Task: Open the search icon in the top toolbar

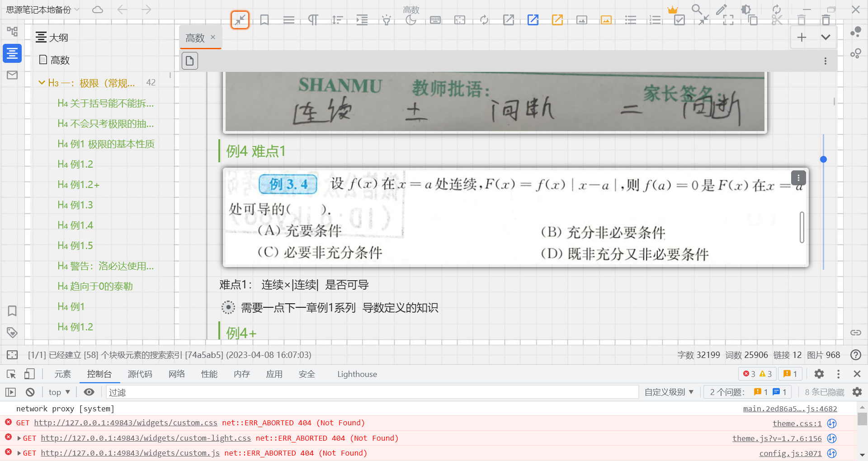Action: pyautogui.click(x=697, y=9)
